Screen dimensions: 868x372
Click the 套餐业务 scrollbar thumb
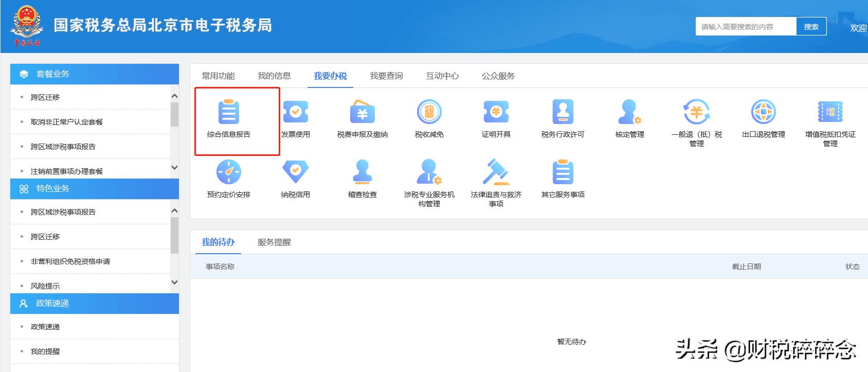(174, 114)
